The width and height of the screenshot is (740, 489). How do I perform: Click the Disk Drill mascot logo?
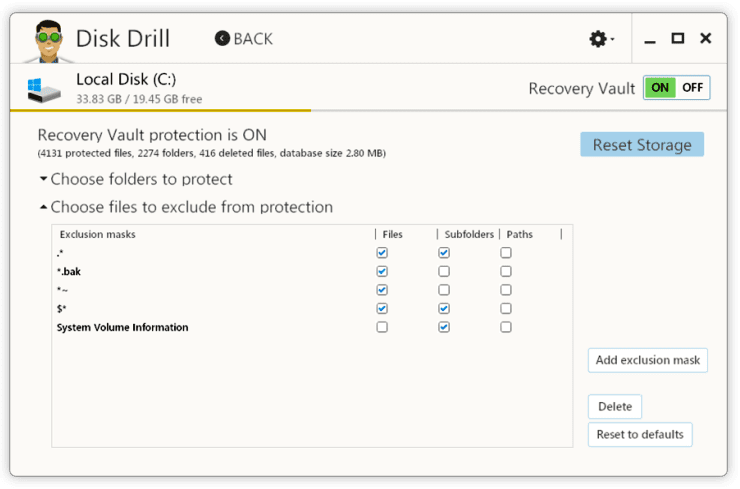49,42
